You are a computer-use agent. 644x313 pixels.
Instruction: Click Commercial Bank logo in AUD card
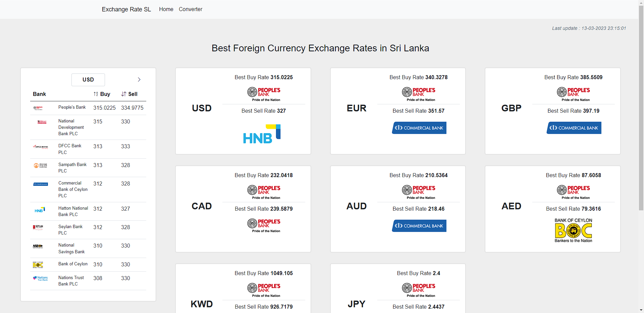[419, 226]
